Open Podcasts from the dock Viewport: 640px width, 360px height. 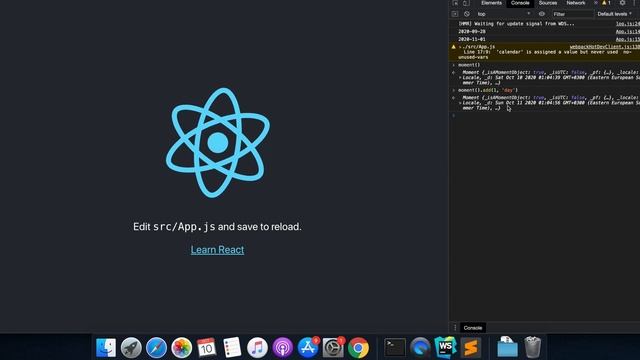coord(282,348)
